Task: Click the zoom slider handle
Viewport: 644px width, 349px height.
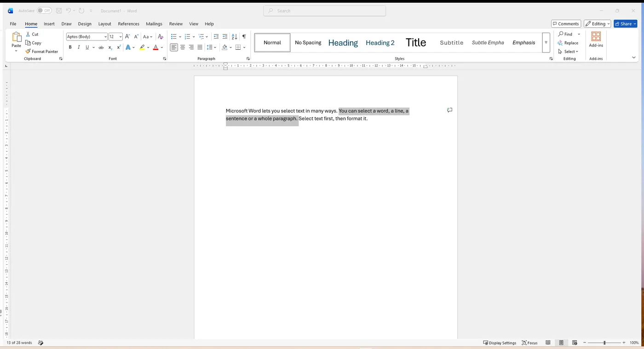Action: pyautogui.click(x=604, y=343)
